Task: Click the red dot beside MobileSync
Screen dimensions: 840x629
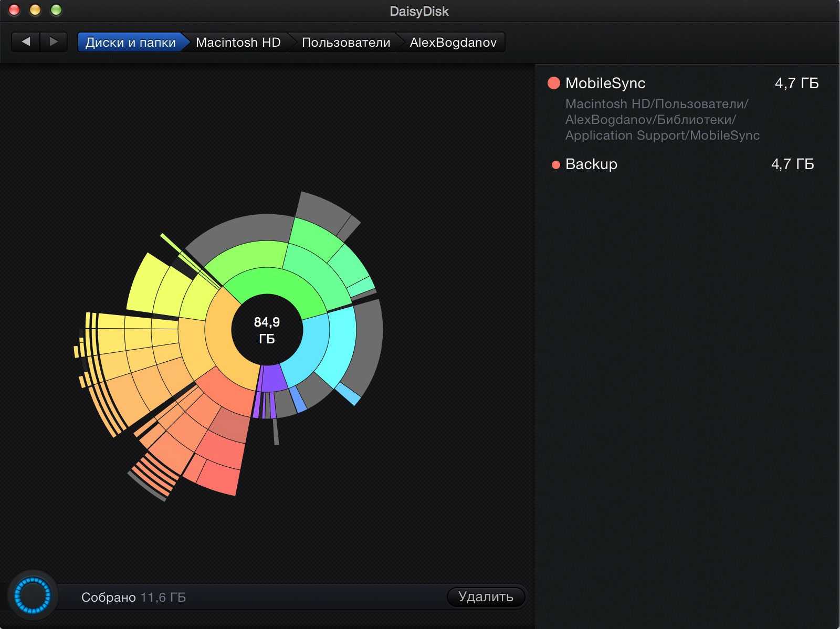Action: coord(553,83)
